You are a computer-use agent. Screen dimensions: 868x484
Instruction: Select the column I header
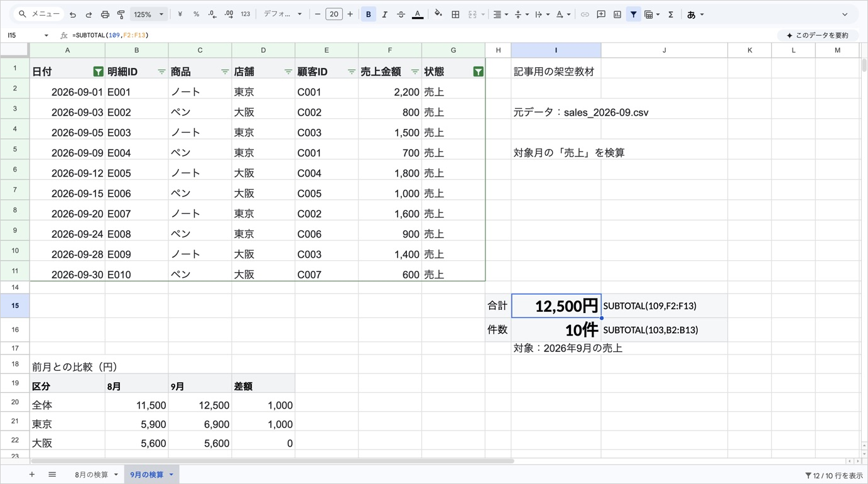point(556,50)
